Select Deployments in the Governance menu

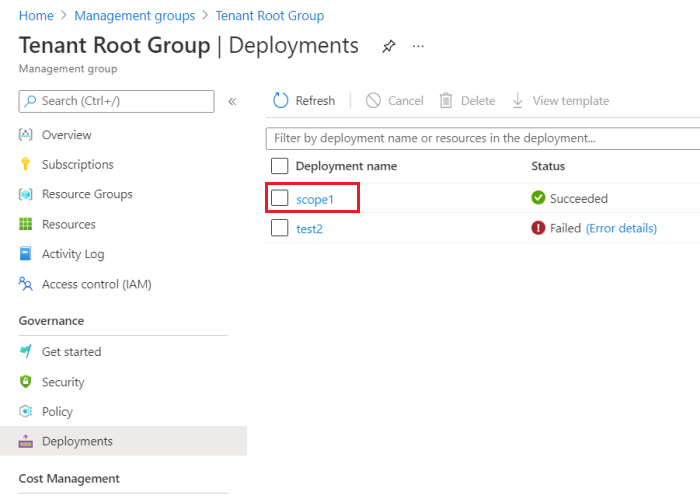77,441
